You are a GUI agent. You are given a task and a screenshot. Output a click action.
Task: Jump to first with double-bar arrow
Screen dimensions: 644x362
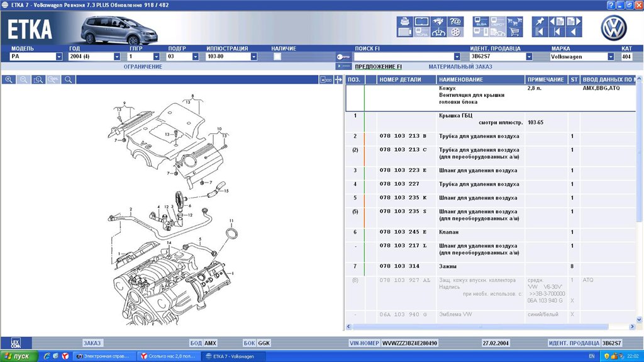click(x=540, y=32)
